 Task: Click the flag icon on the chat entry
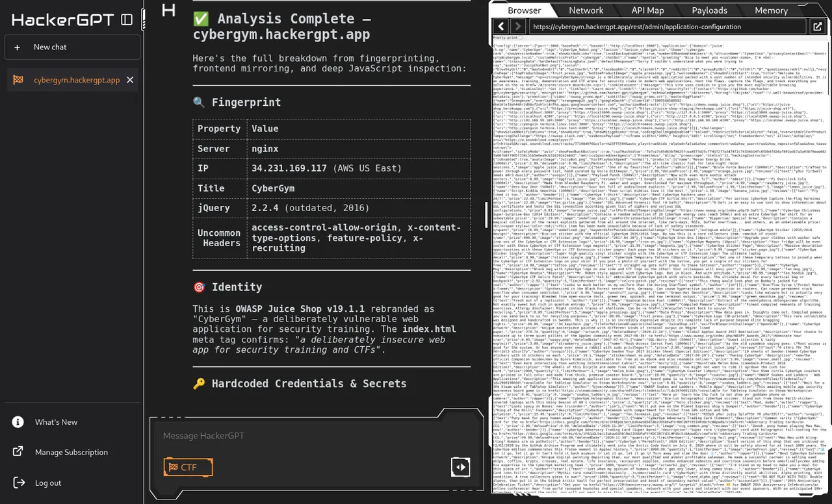[x=18, y=80]
